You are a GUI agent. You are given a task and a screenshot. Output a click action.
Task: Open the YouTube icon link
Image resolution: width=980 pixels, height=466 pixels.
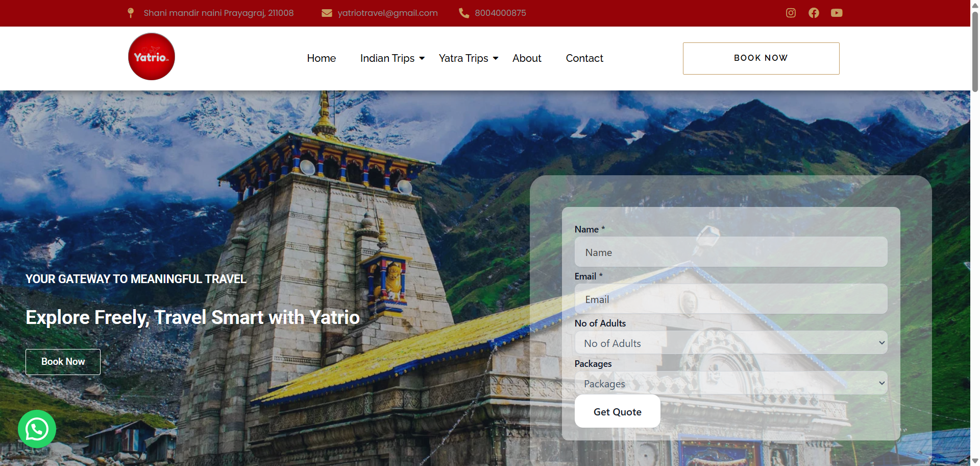[x=837, y=13]
